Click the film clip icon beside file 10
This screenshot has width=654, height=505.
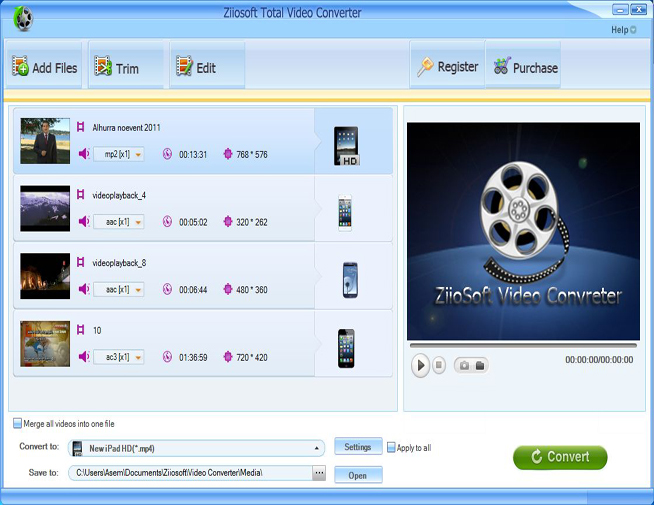(x=81, y=330)
